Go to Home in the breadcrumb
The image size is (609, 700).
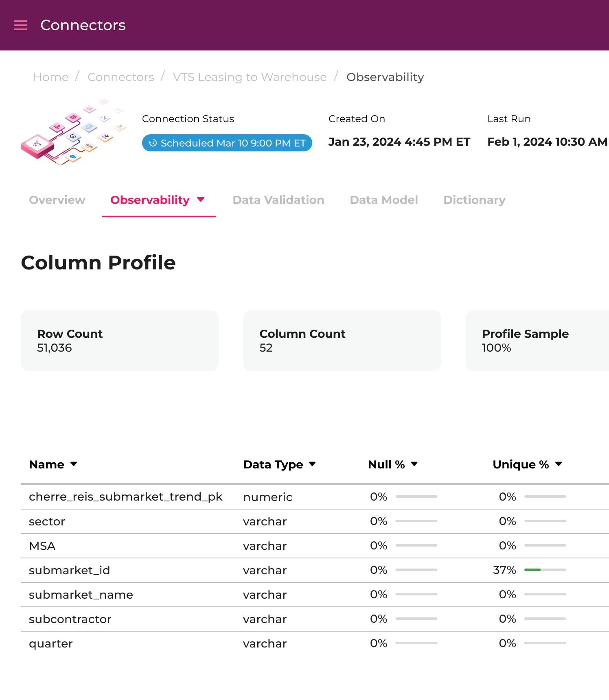pos(51,77)
